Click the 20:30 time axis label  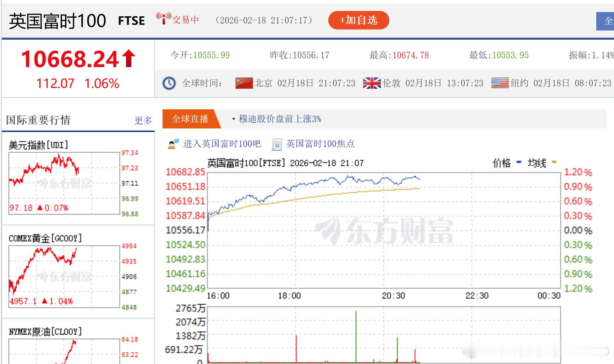393,296
